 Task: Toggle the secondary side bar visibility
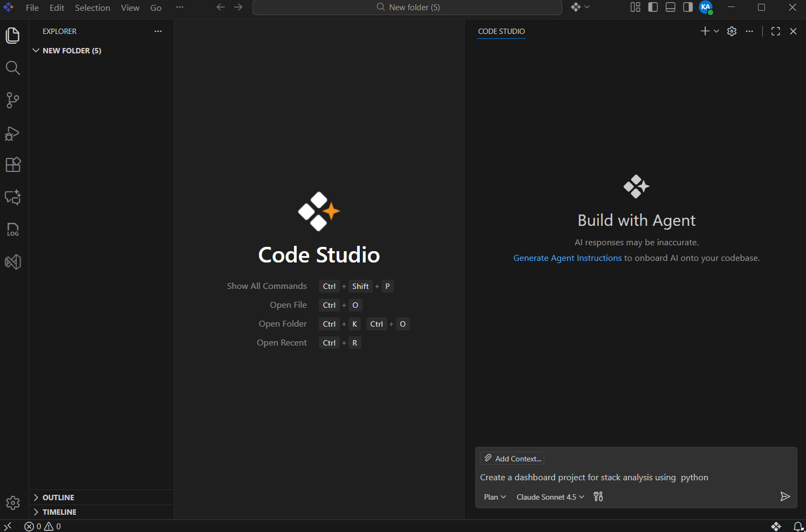(687, 7)
